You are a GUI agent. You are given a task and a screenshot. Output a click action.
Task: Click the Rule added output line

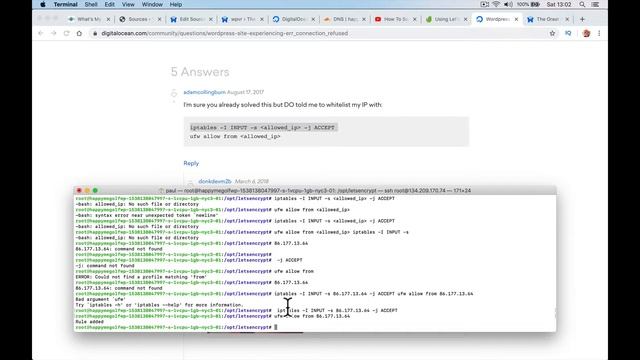pos(89,322)
